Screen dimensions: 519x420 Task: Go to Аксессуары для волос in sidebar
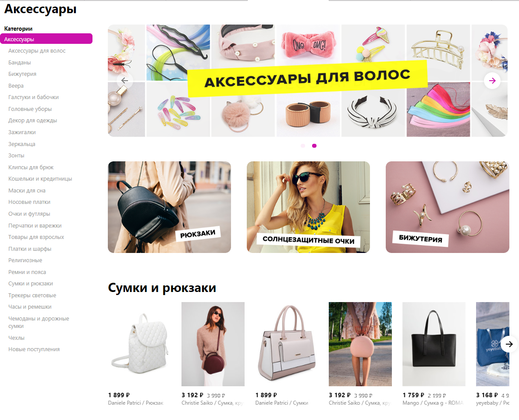[x=37, y=51]
